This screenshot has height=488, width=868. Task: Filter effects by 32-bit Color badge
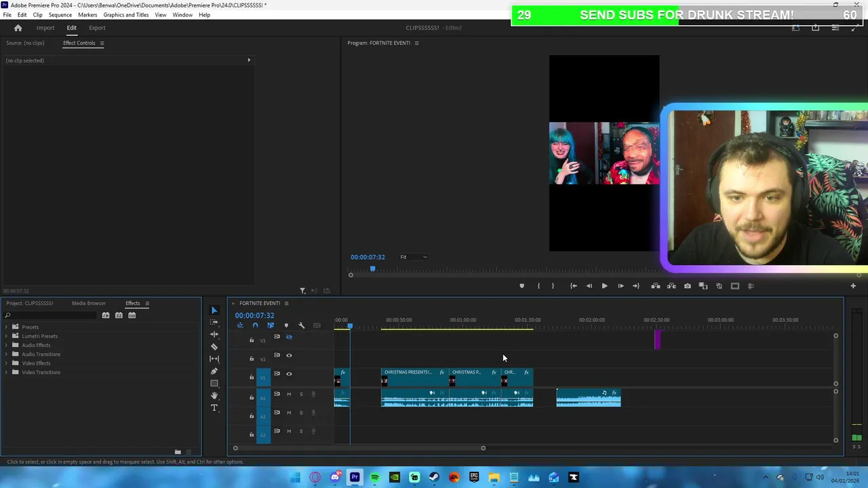(x=119, y=315)
